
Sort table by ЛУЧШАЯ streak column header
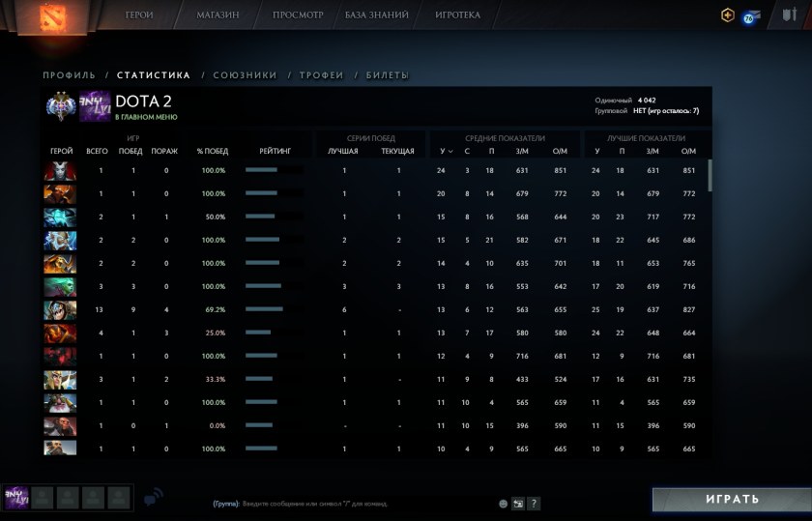coord(343,151)
